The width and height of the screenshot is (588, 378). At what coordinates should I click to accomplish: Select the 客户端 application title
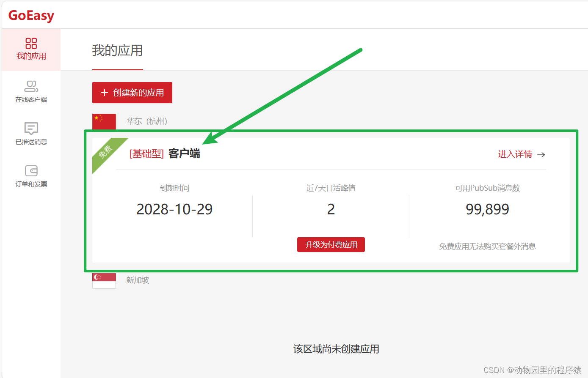184,154
